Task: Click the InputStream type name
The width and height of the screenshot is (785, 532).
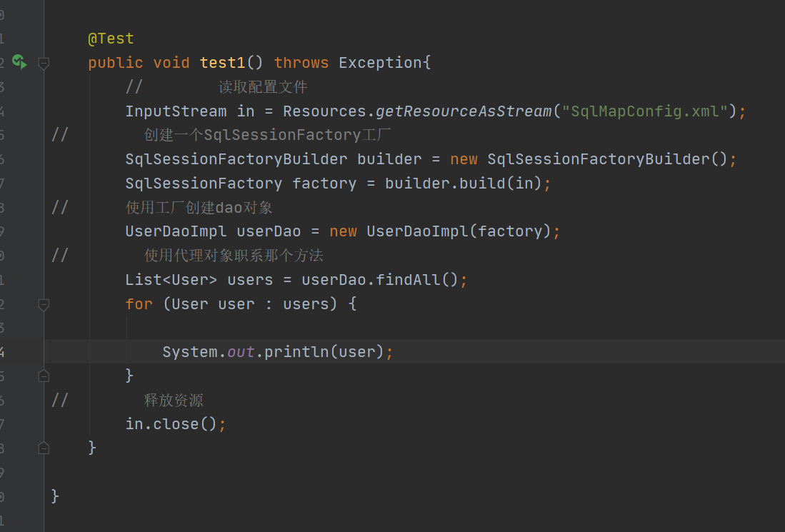Action: pos(176,111)
